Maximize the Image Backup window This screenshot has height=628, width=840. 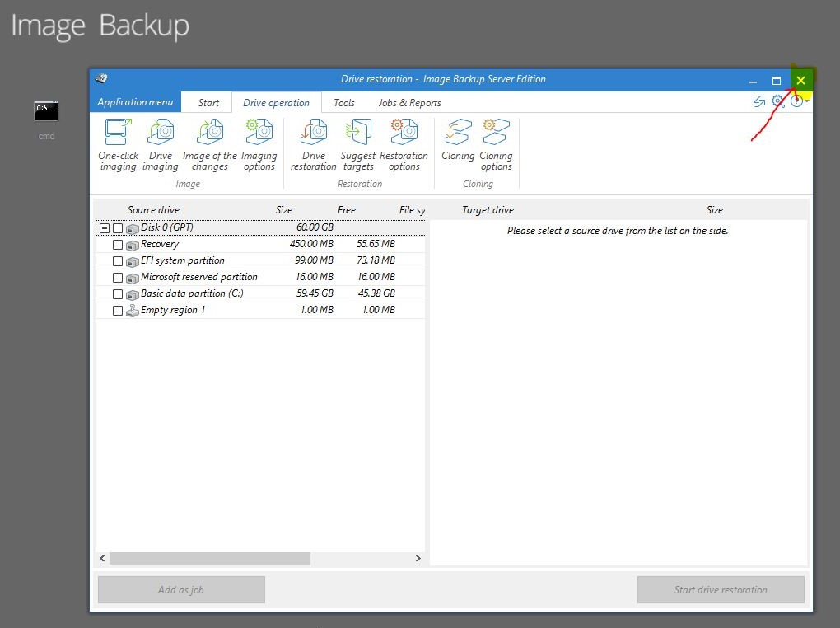[777, 81]
